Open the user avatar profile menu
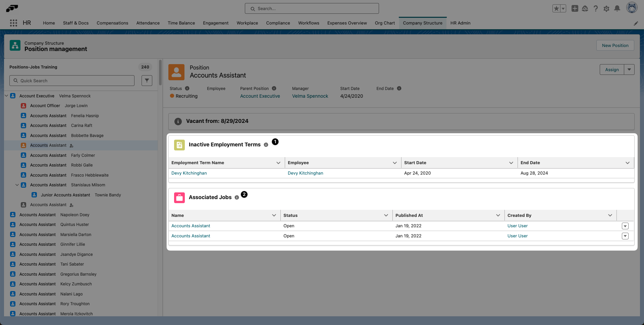Screen dimensions: 644x325 click(x=632, y=7)
